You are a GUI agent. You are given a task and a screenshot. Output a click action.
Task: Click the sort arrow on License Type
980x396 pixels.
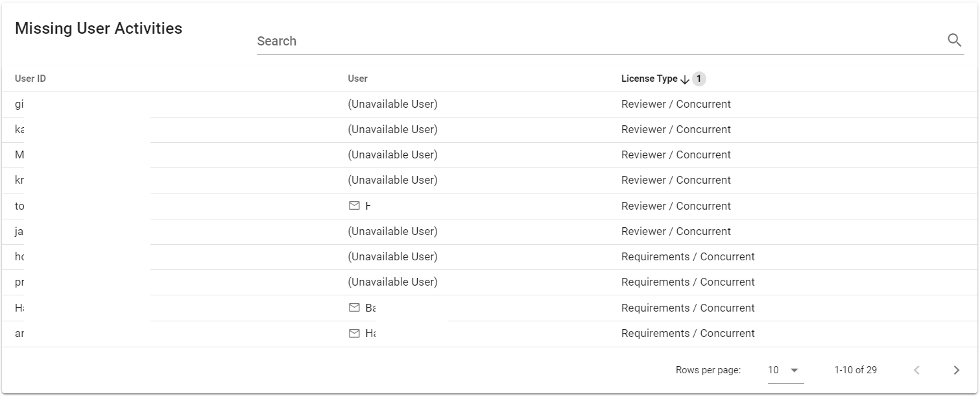pos(685,79)
